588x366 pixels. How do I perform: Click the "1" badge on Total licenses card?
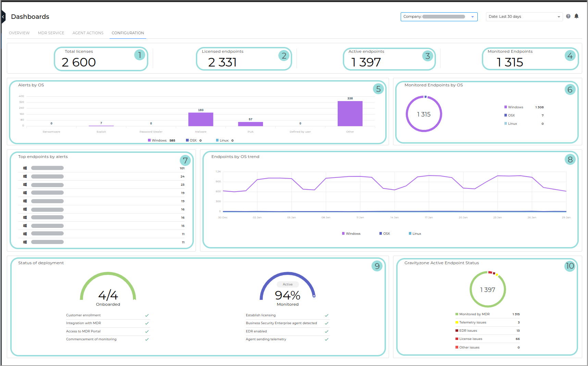(139, 55)
